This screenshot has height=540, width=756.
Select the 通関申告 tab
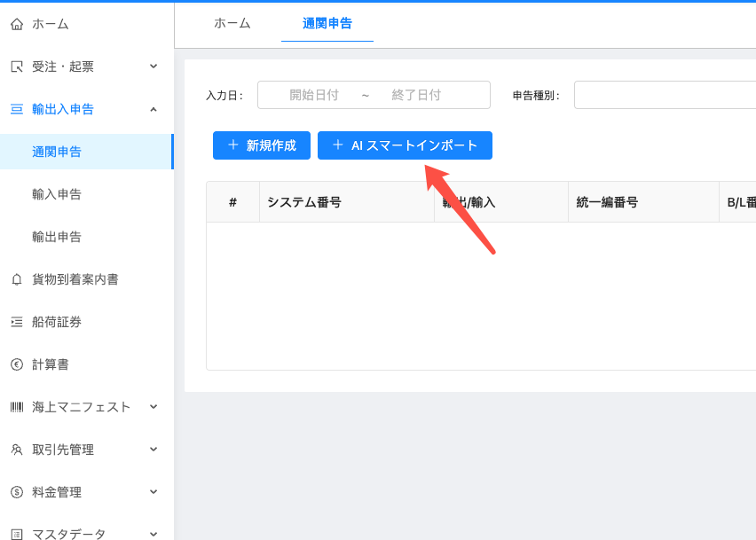tap(327, 23)
